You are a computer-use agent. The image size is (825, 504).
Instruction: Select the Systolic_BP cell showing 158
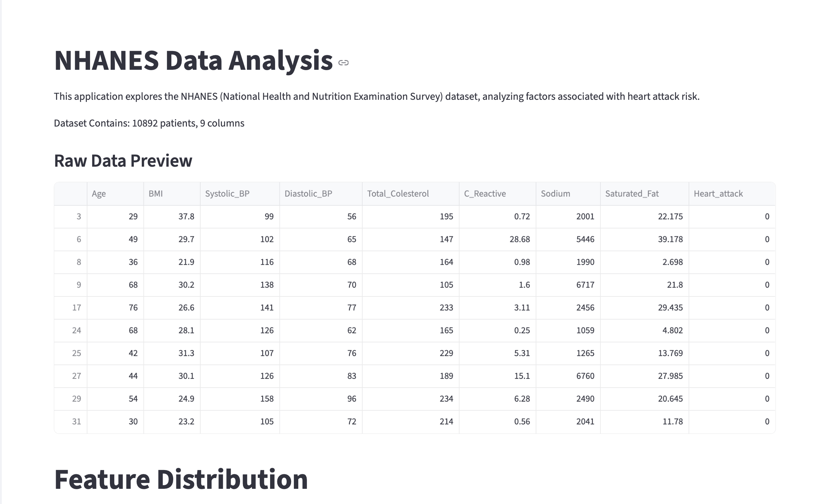[x=240, y=399]
